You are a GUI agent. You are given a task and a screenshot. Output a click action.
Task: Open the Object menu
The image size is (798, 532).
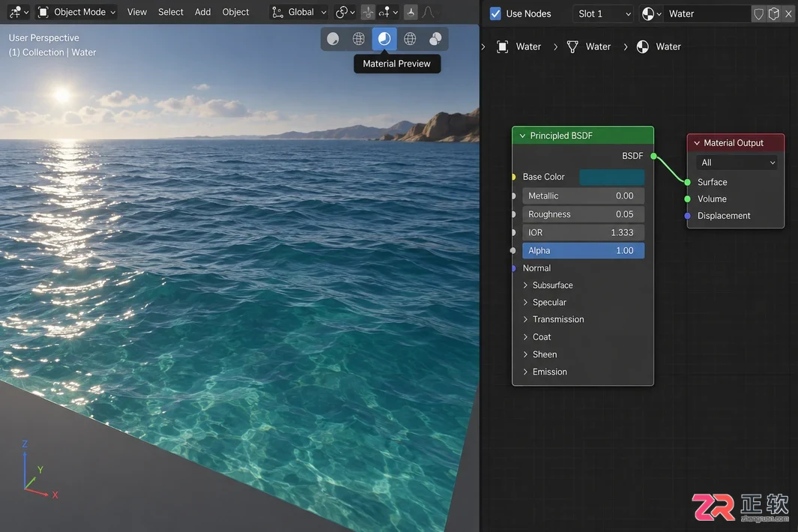click(x=235, y=12)
